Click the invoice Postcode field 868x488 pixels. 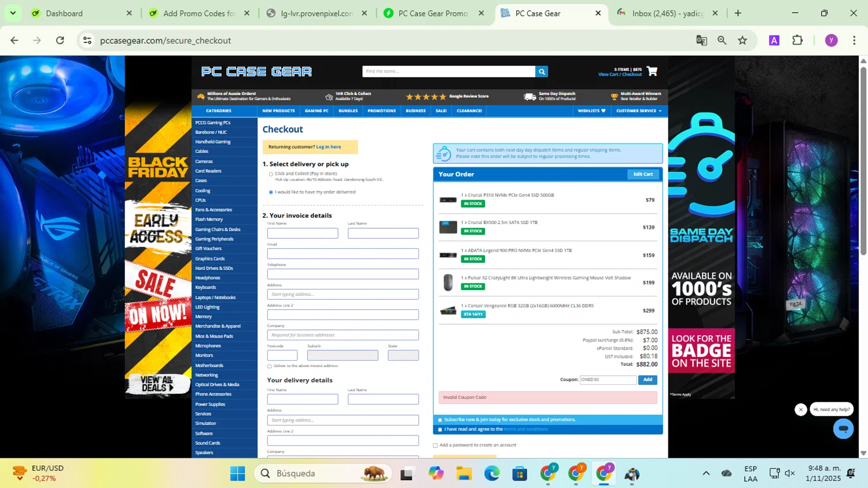point(282,355)
